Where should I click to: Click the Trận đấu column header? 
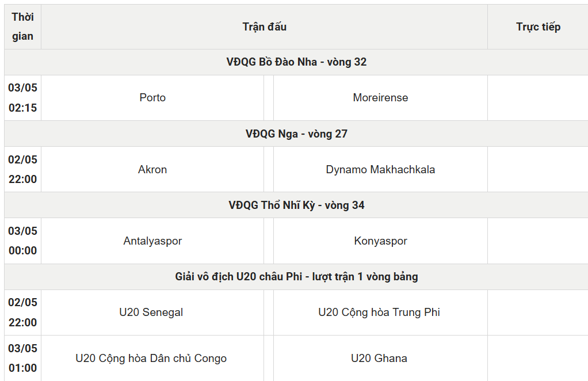point(265,26)
